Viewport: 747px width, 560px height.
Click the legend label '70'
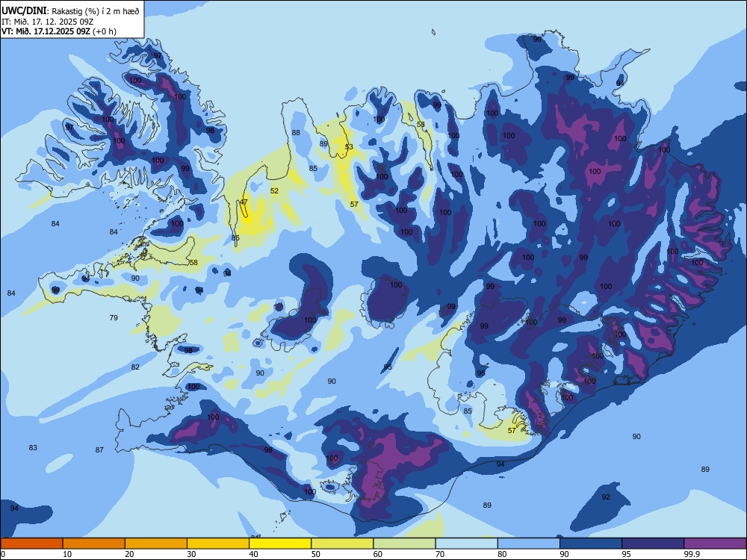point(440,554)
